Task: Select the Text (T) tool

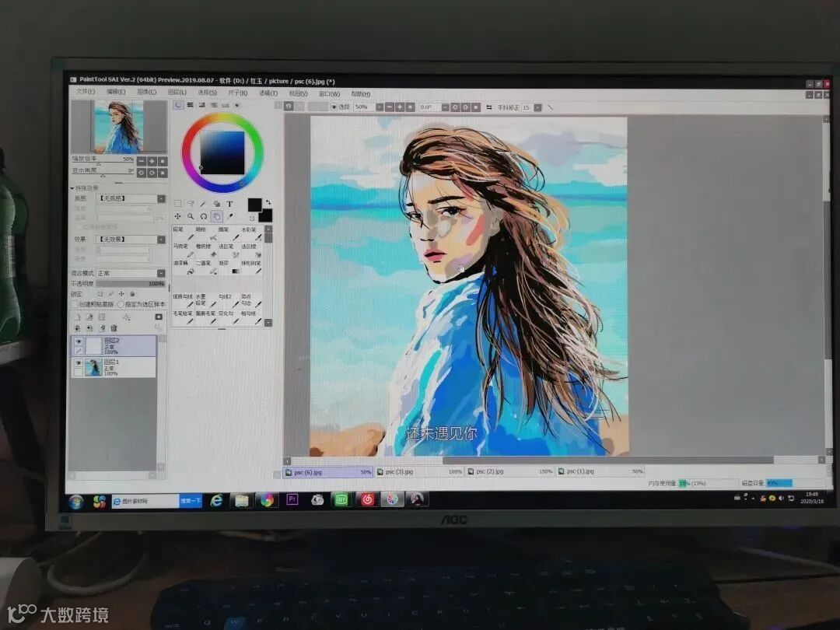Action: 229,204
